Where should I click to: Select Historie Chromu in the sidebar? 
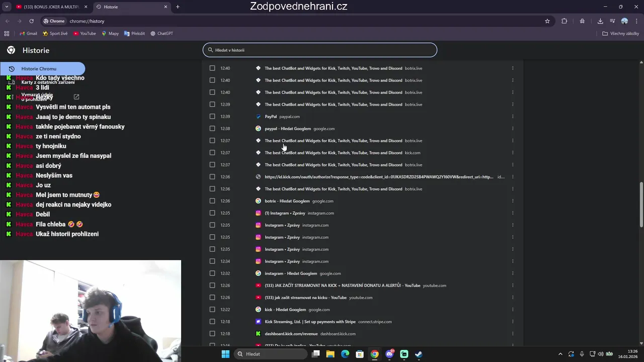(43, 69)
